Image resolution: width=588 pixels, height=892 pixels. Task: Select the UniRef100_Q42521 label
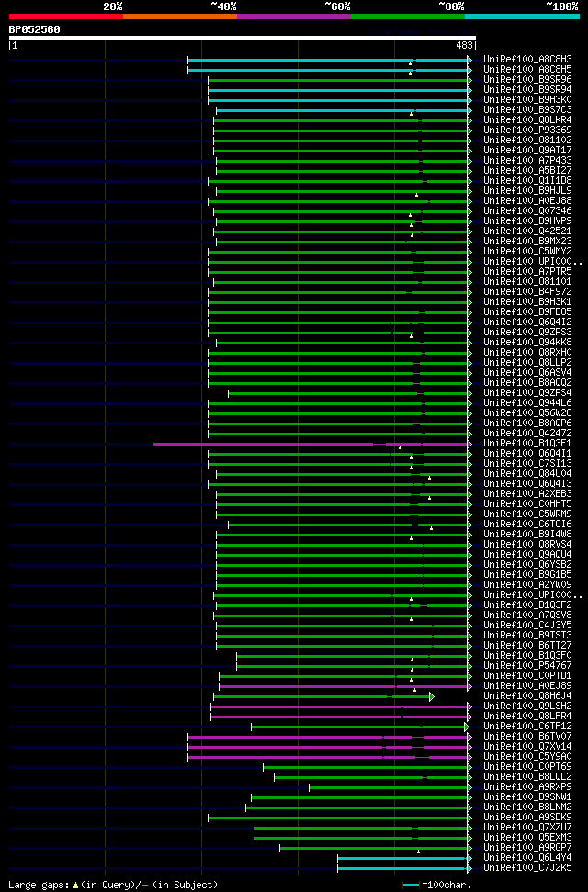coord(527,231)
